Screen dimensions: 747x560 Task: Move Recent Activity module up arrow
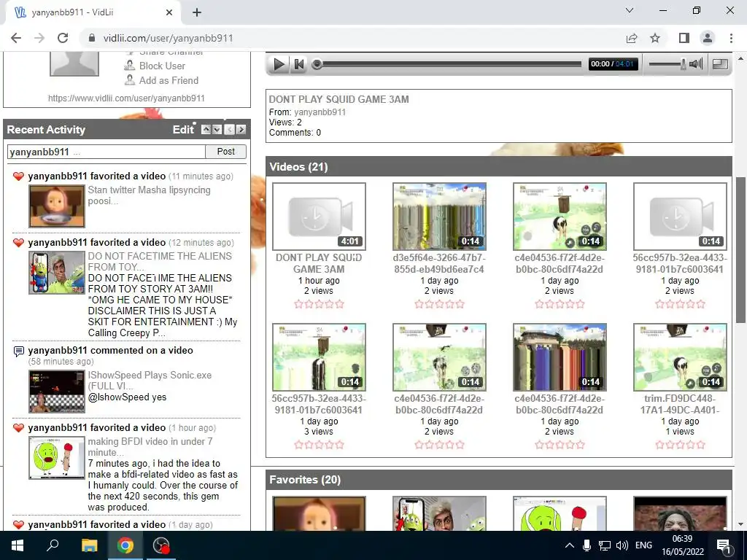(x=206, y=130)
